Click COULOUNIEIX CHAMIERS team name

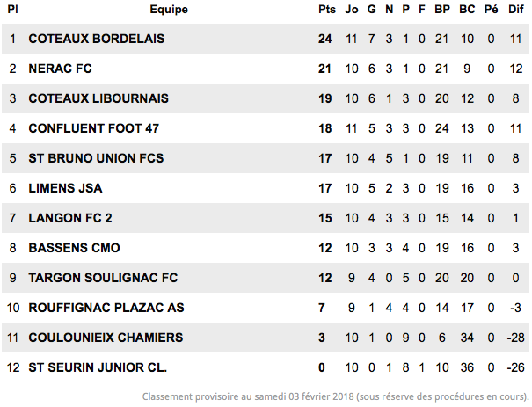(106, 338)
